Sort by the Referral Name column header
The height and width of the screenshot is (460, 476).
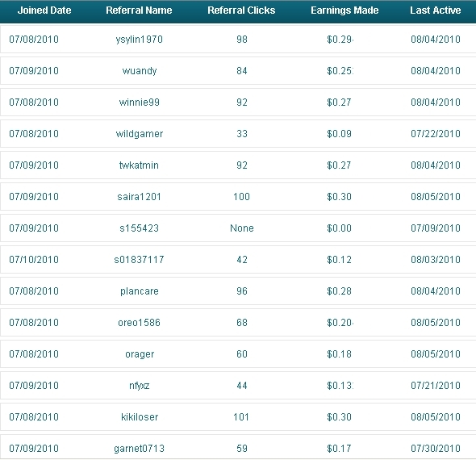pos(139,10)
